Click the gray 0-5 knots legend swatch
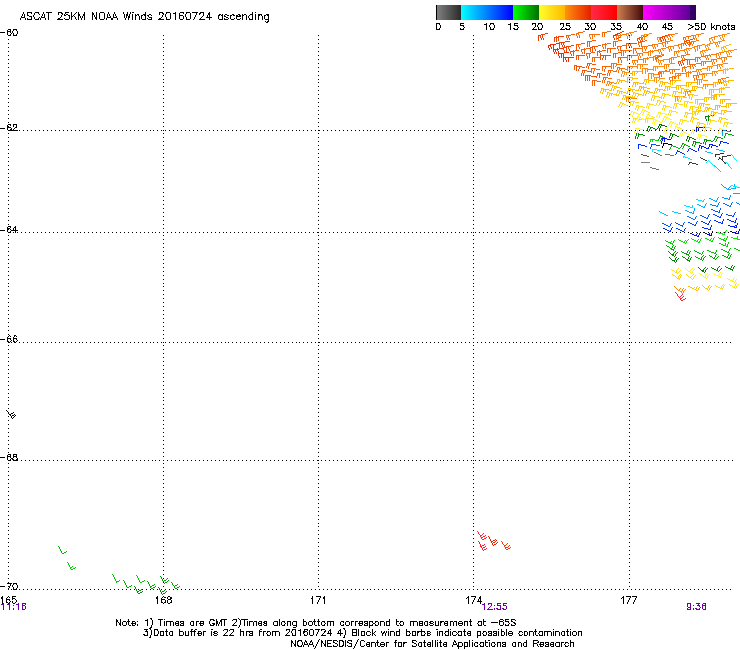Screen dimensions: 740x650 coord(448,12)
